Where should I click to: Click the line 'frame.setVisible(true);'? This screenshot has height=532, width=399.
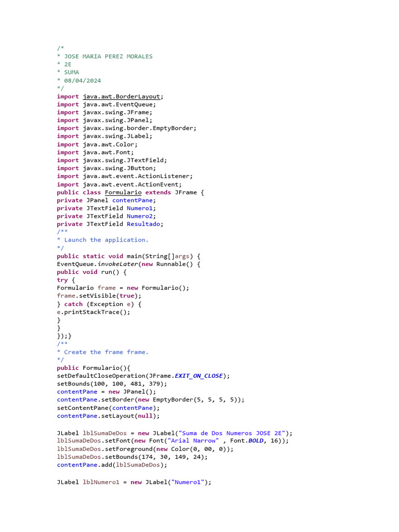click(99, 296)
